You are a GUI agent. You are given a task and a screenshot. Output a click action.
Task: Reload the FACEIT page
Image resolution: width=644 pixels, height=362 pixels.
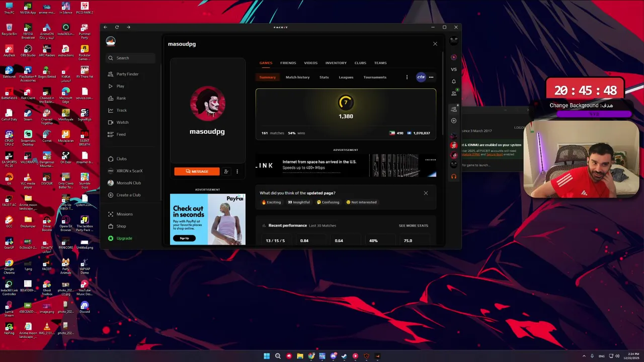[x=117, y=27]
